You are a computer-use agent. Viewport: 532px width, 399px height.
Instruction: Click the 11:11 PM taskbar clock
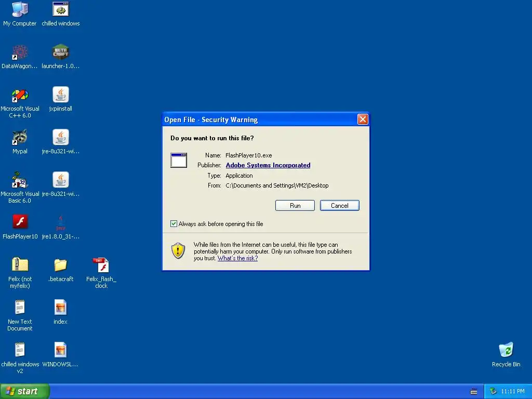(513, 392)
